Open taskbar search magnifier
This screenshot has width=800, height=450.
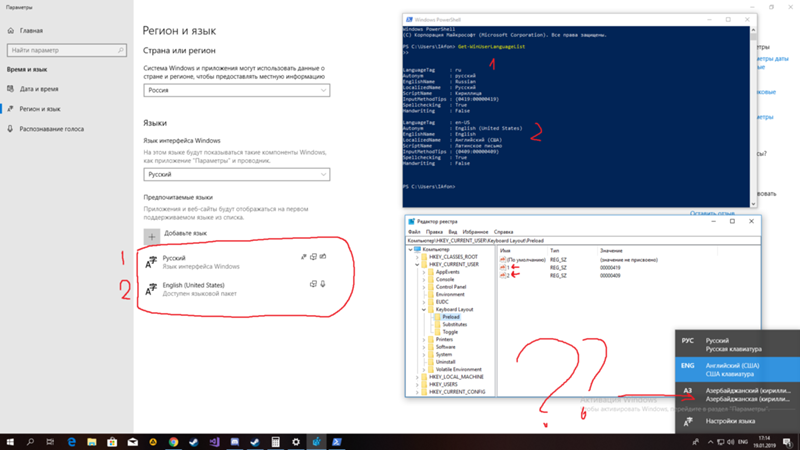point(30,442)
